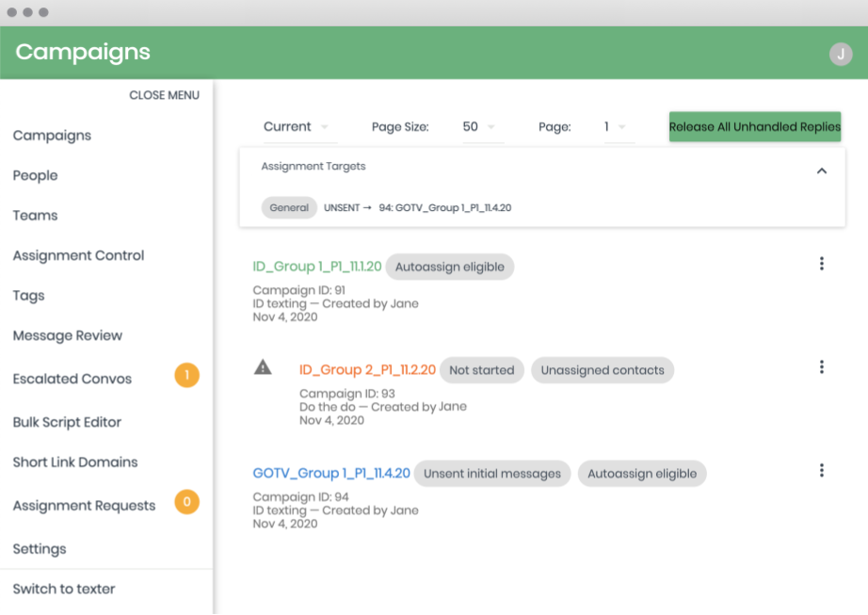Open kebab menu for GOTV_Group 1_P1_11.4.20

(821, 471)
